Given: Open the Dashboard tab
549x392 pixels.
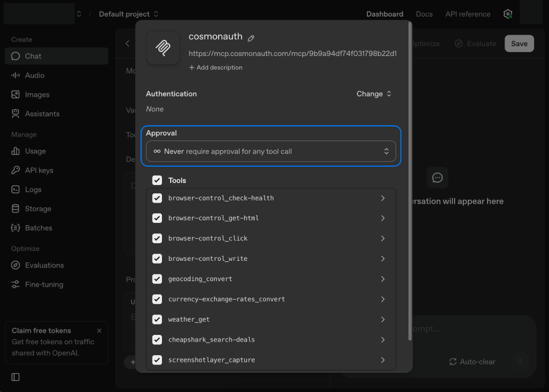Looking at the screenshot, I should (x=385, y=14).
